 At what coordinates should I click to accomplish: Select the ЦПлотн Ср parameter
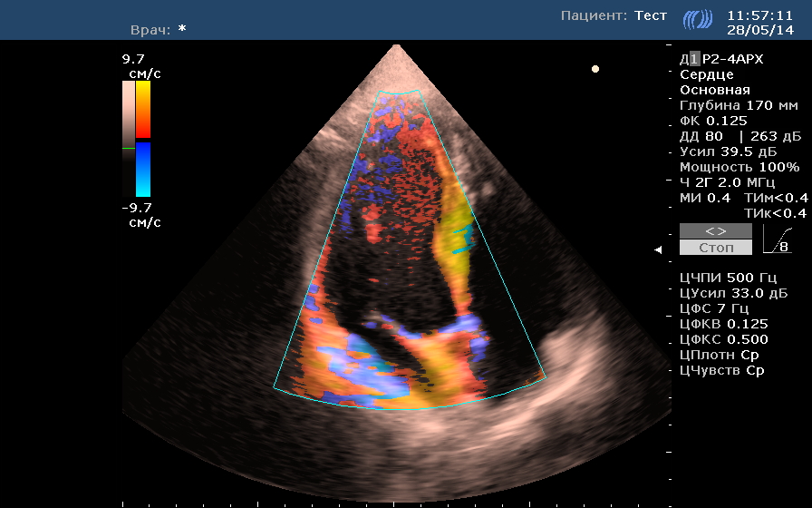720,355
